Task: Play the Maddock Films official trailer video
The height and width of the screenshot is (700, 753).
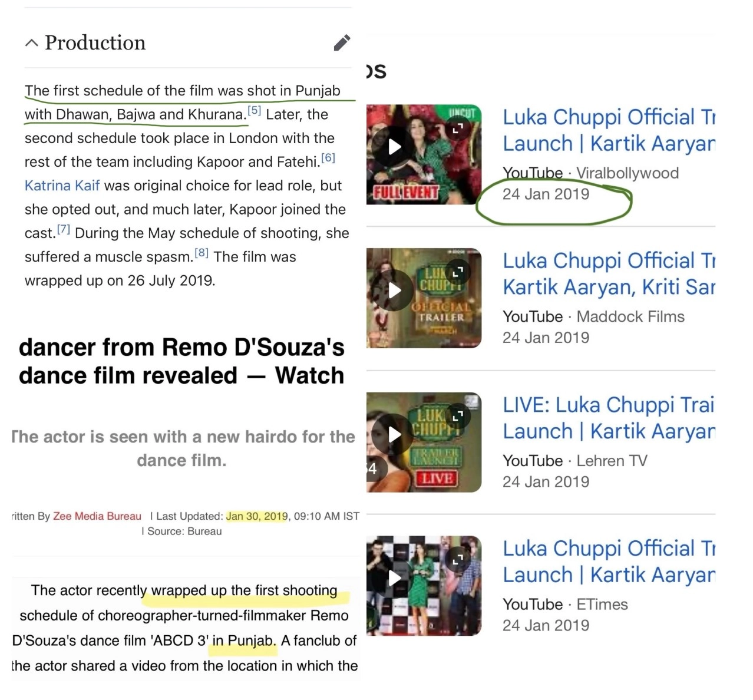Action: pos(395,290)
